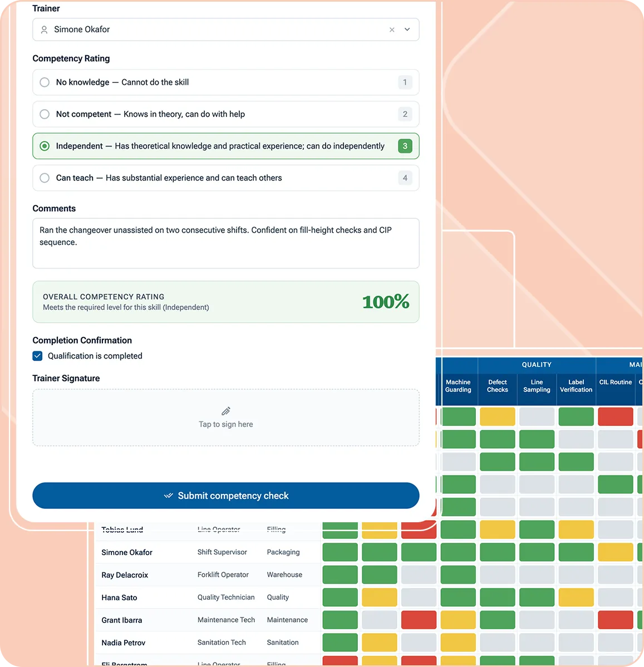Click the Warehouse department cell

click(x=284, y=575)
